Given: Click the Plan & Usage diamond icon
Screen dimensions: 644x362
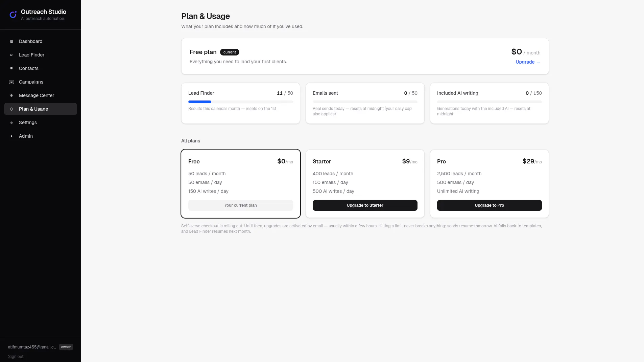Looking at the screenshot, I should pos(11,109).
